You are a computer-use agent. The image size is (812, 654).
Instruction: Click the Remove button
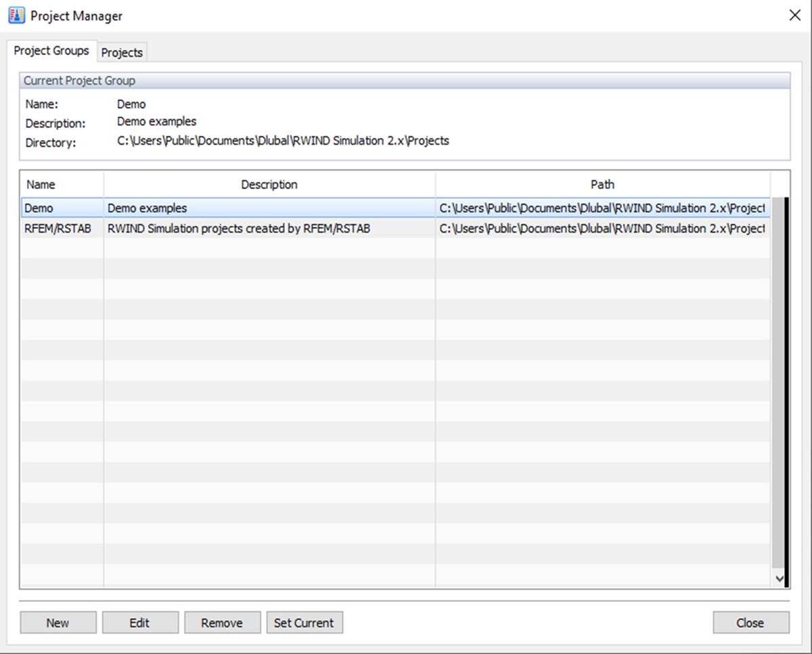222,622
